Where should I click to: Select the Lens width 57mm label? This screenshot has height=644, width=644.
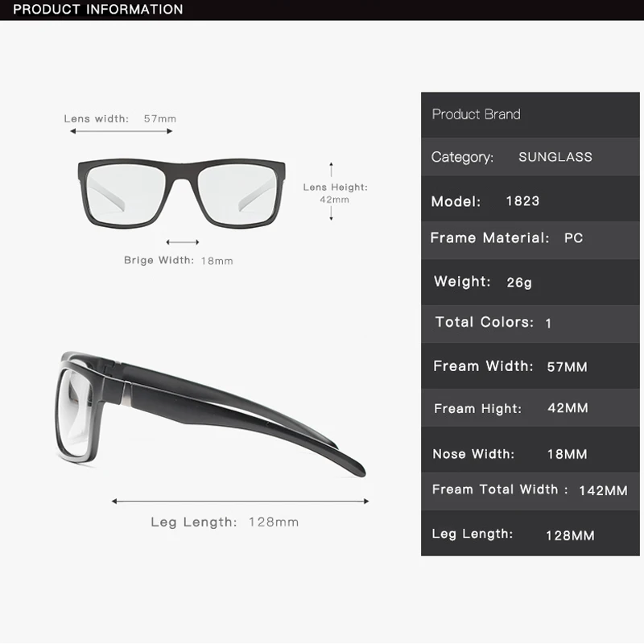[x=120, y=118]
